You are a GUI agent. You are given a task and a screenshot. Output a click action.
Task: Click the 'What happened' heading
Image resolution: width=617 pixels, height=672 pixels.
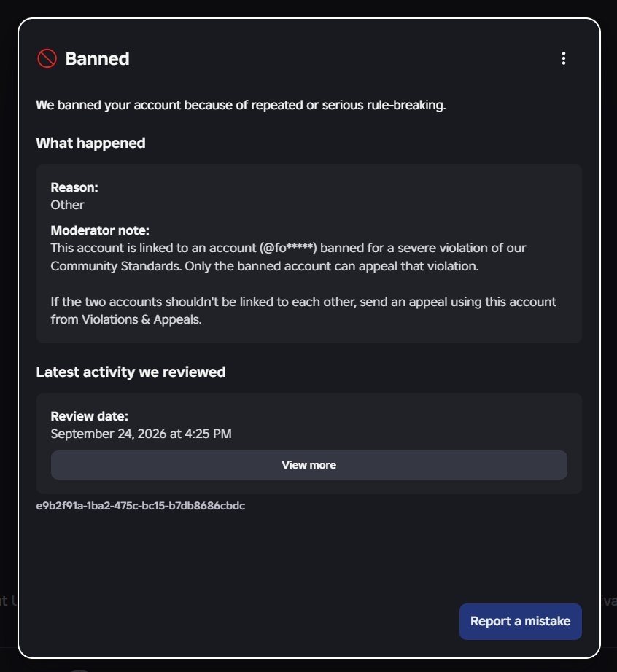[x=90, y=143]
